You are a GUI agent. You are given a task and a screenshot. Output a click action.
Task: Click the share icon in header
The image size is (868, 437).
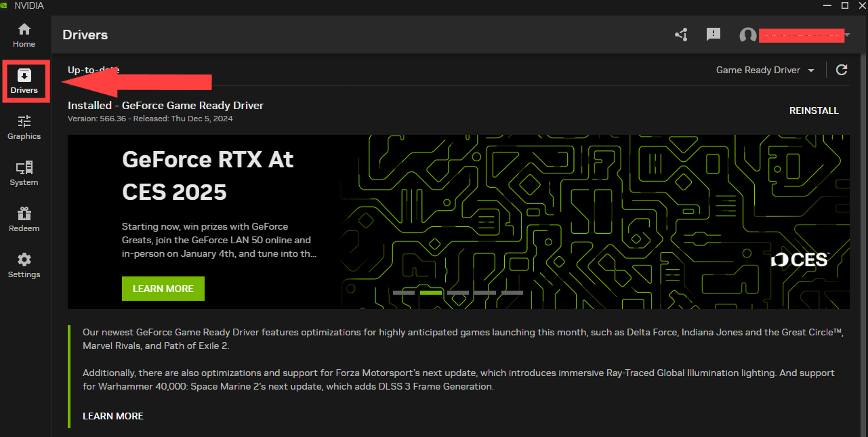pos(681,35)
